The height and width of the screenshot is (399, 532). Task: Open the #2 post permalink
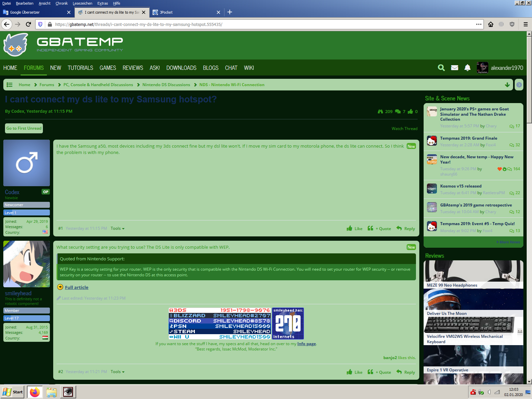pos(61,372)
